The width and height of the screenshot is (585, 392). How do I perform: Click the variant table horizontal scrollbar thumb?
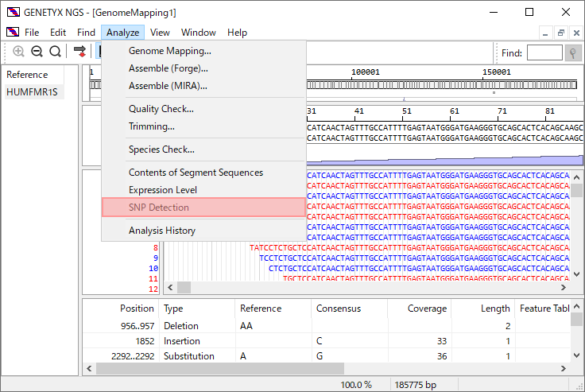220,369
